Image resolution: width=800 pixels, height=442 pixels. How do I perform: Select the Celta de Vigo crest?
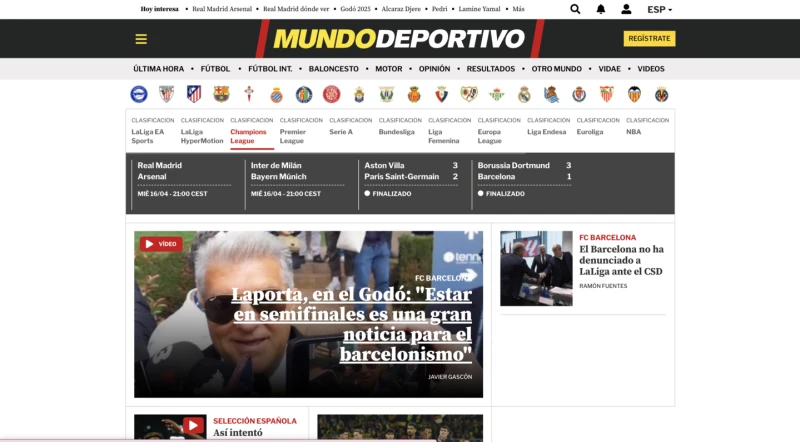click(x=249, y=94)
